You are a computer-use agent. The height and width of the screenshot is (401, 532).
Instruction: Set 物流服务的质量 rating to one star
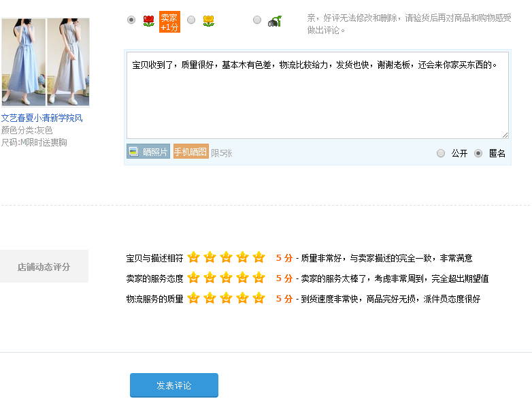pyautogui.click(x=193, y=298)
